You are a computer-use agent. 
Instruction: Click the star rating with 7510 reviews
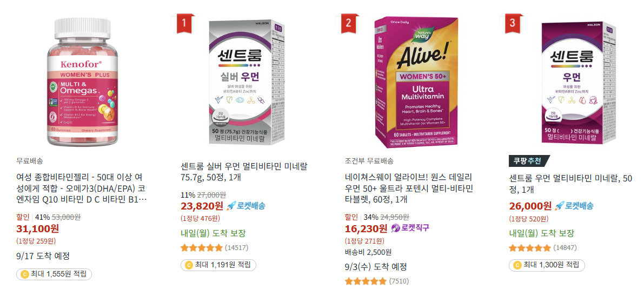tap(366, 281)
